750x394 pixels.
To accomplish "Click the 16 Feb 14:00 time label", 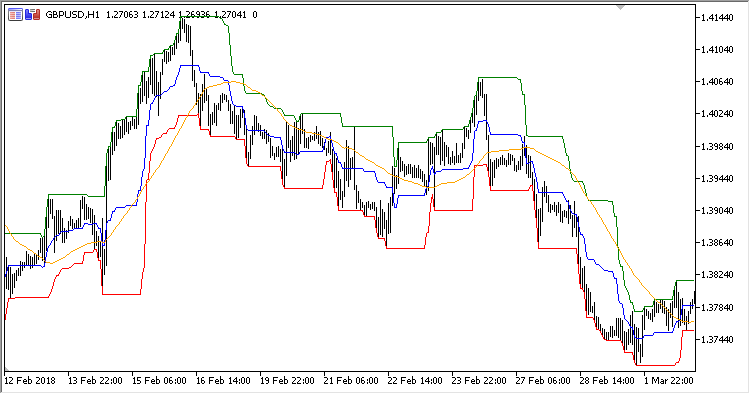I will pos(223,381).
